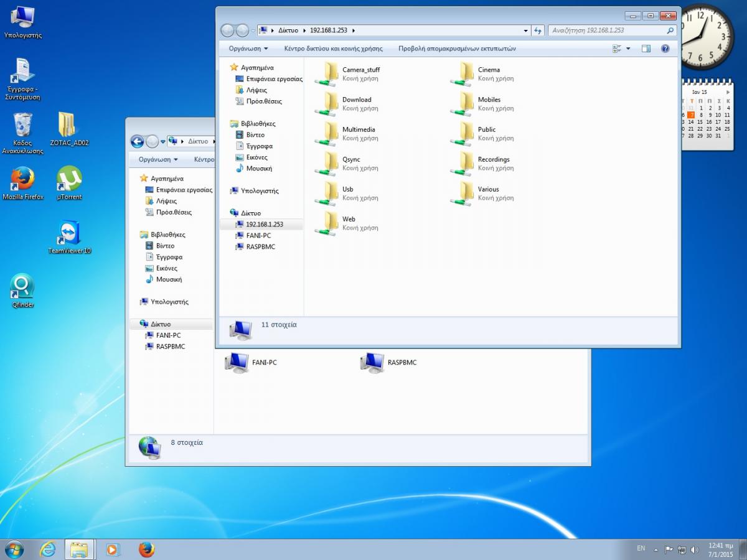Open the FANI-PC computer icon in the rear window file pane

(251, 362)
